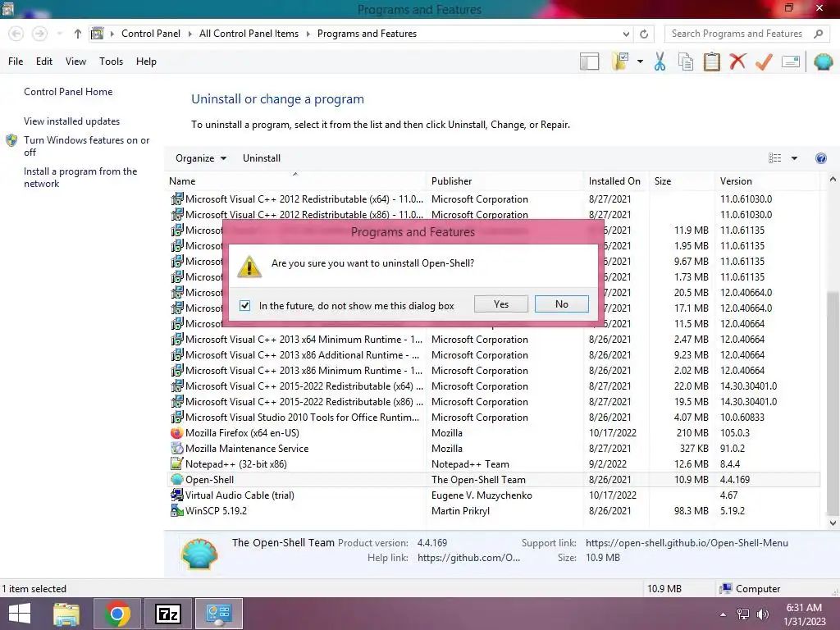Expand the address bar history dropdown

pos(626,34)
